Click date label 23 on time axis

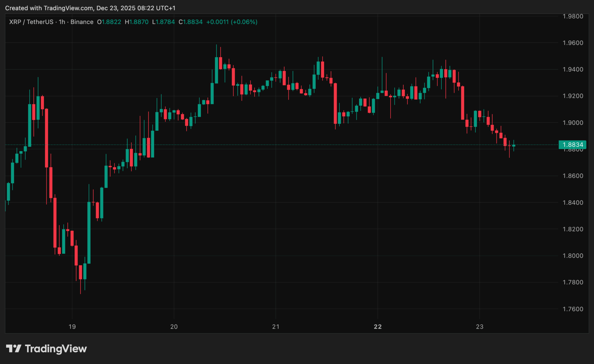click(480, 326)
